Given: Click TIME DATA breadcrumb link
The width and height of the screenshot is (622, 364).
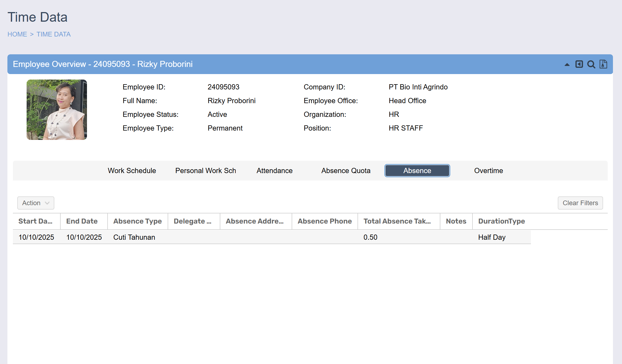Looking at the screenshot, I should 54,34.
